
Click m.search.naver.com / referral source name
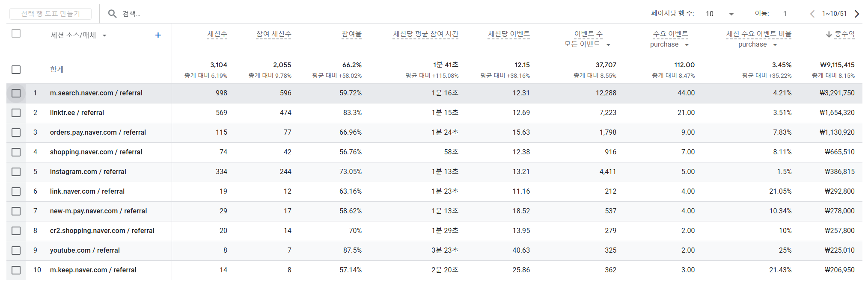point(96,93)
